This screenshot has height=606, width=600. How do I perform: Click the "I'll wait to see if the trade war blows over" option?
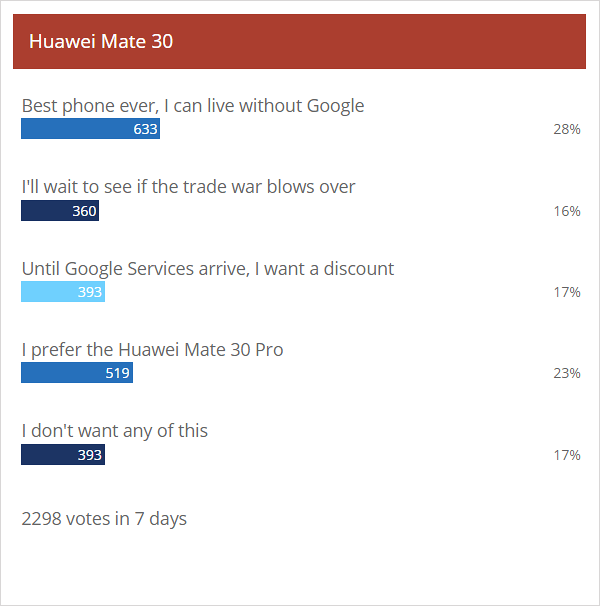point(189,187)
